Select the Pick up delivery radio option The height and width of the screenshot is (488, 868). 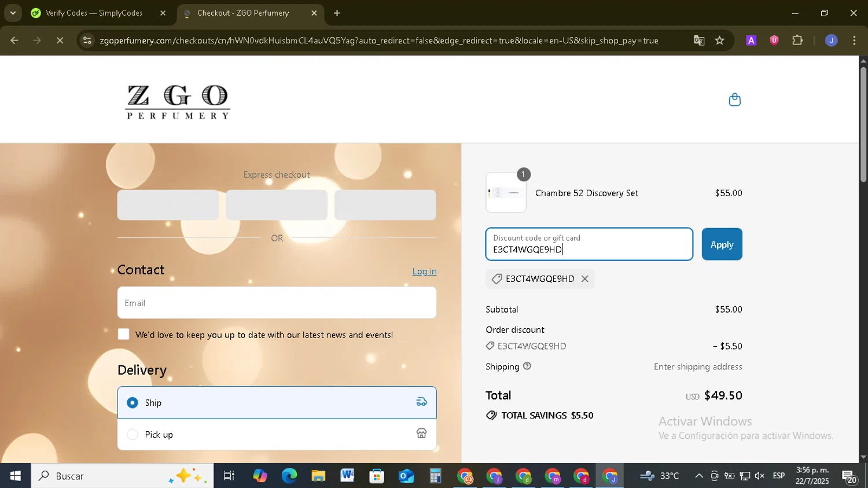point(133,434)
